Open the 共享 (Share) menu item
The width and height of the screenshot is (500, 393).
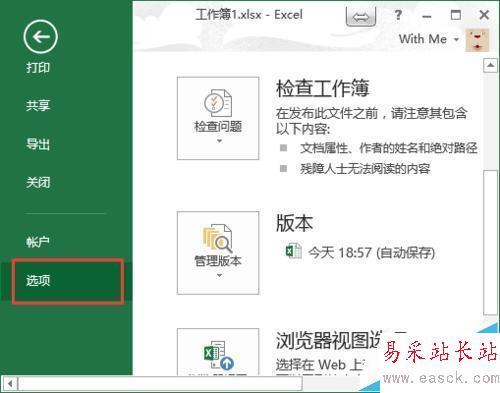38,105
